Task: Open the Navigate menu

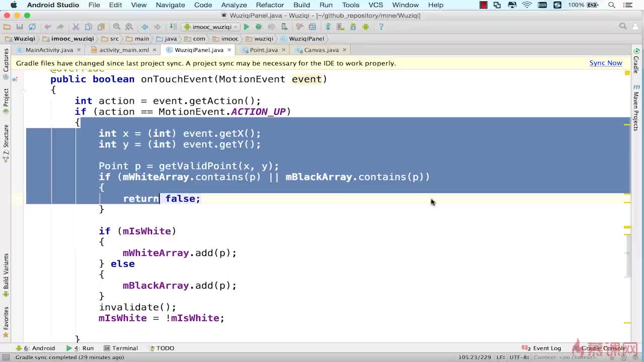Action: [171, 5]
